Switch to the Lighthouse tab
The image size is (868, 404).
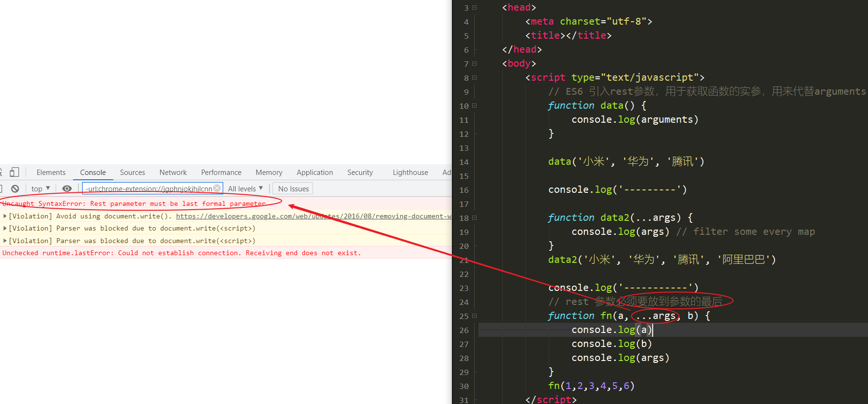[x=410, y=173]
